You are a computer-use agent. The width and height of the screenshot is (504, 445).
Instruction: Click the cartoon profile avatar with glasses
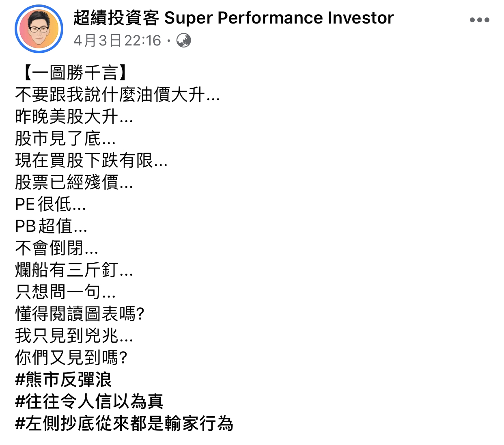(39, 29)
